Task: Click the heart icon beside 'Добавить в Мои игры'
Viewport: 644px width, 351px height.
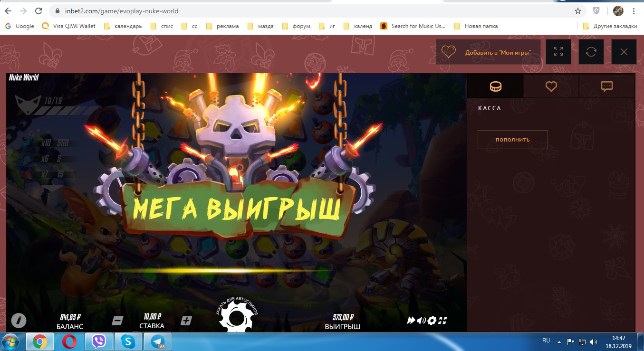Action: [x=449, y=52]
